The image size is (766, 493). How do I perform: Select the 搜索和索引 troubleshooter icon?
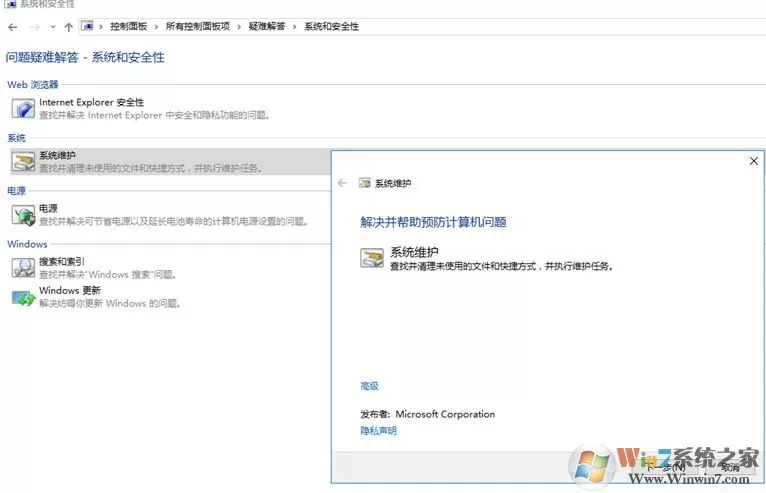23,268
